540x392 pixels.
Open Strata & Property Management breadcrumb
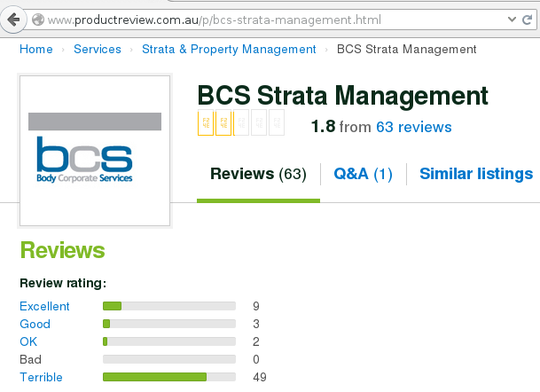[229, 49]
